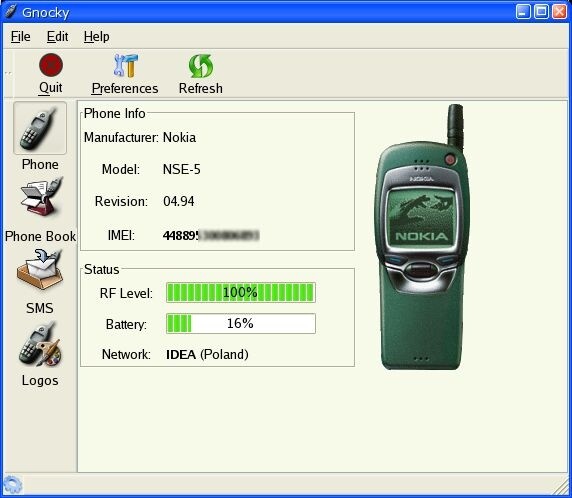Open Preferences via the wrench and hammer icon
The image size is (572, 498).
click(x=125, y=65)
